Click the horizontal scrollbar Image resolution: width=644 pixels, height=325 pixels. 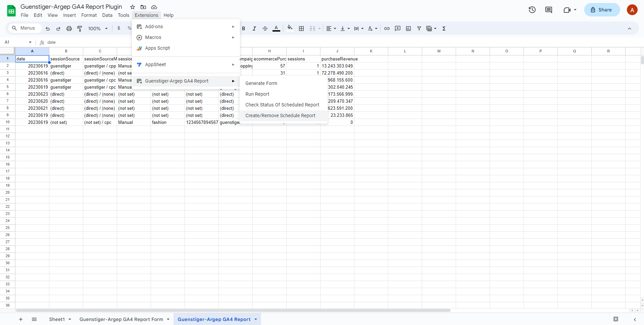(x=233, y=311)
